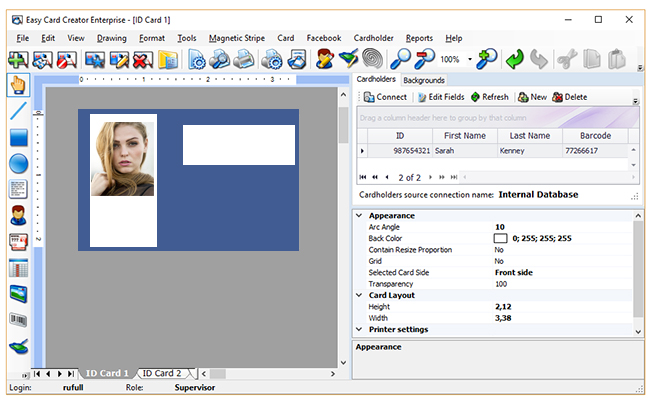This screenshot has width=652, height=403.
Task: Click the zoom out magnifier icon
Action: (425, 59)
